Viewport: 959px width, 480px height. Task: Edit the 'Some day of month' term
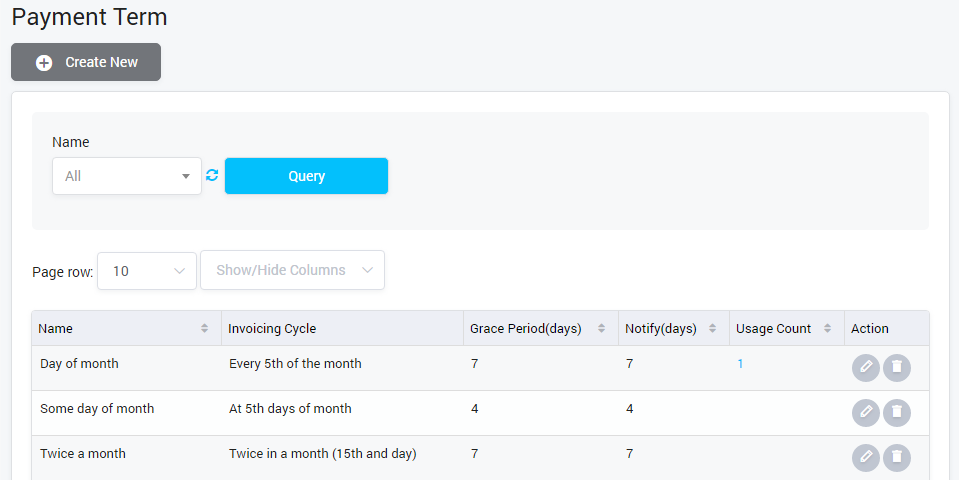[x=865, y=412]
